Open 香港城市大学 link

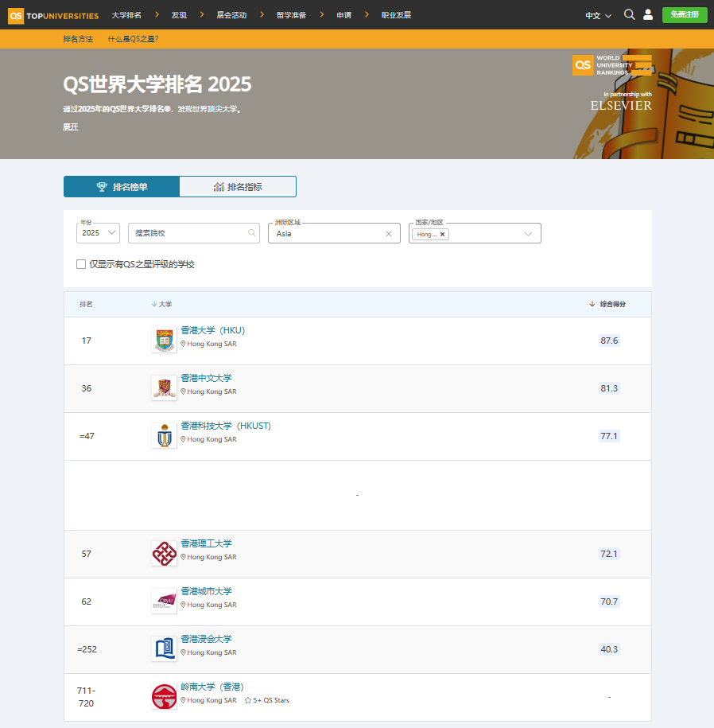click(x=206, y=591)
